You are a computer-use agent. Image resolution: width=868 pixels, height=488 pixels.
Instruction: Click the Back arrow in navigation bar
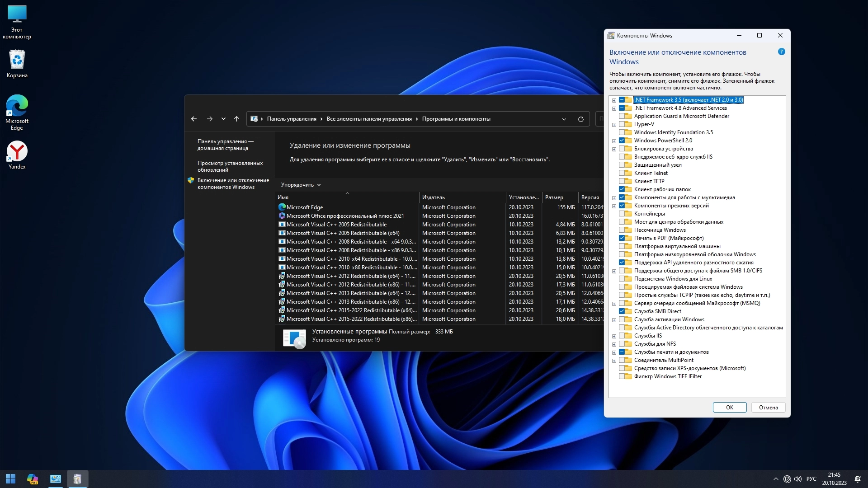194,119
